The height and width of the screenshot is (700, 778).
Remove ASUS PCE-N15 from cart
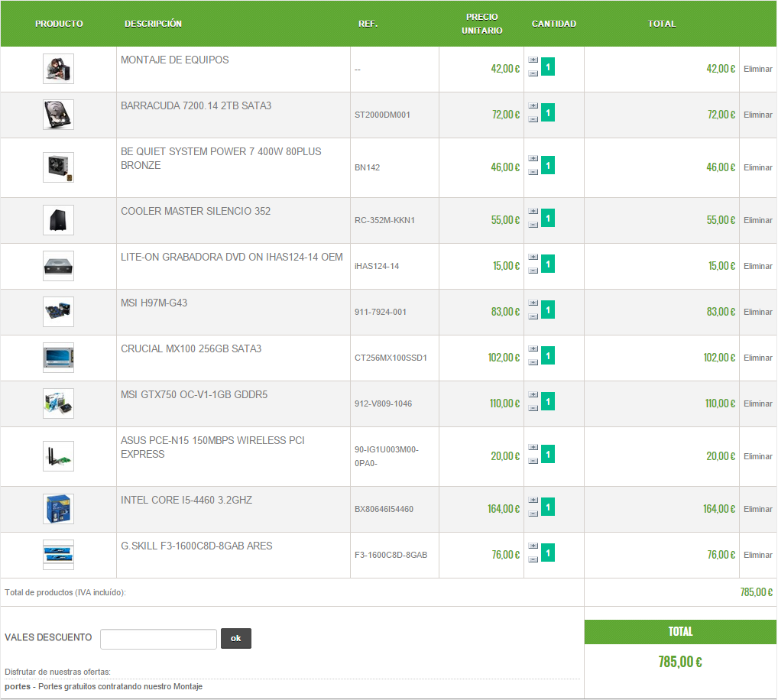(x=757, y=456)
